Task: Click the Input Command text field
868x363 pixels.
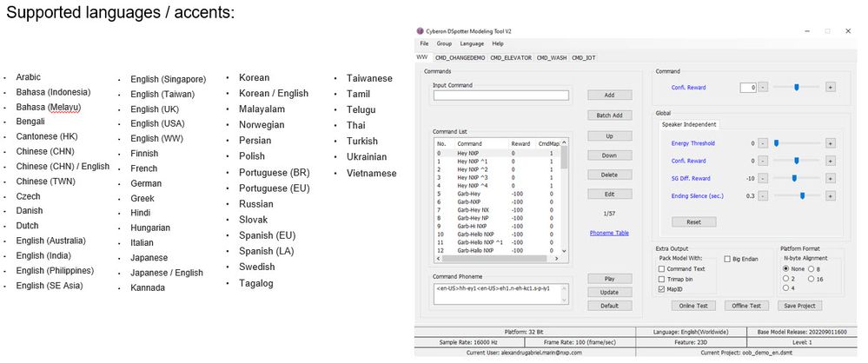Action: (x=501, y=96)
